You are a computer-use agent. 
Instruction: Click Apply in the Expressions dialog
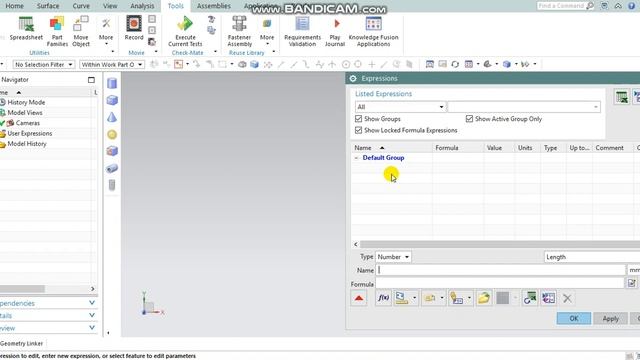tap(611, 318)
